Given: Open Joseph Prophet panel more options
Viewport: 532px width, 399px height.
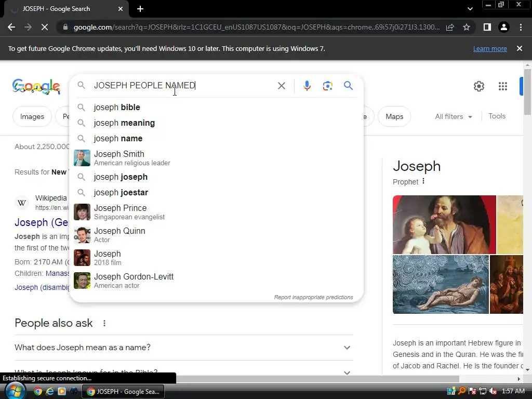Looking at the screenshot, I should [423, 181].
